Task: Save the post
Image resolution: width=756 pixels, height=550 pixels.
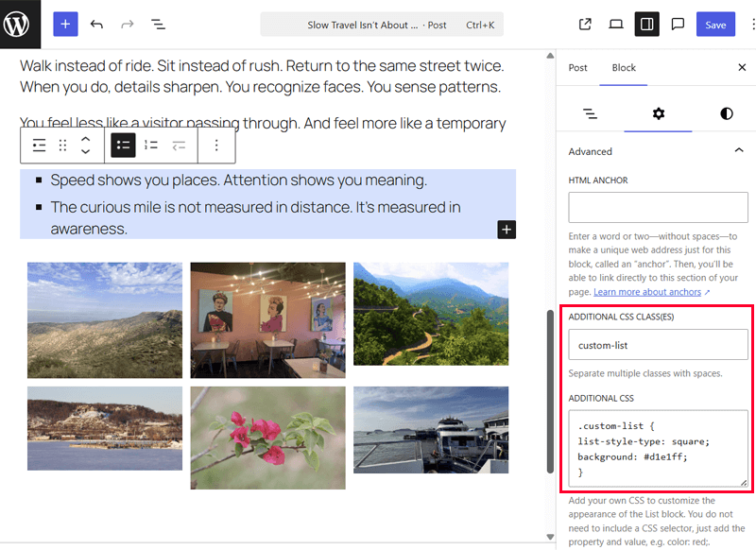Action: coord(715,25)
